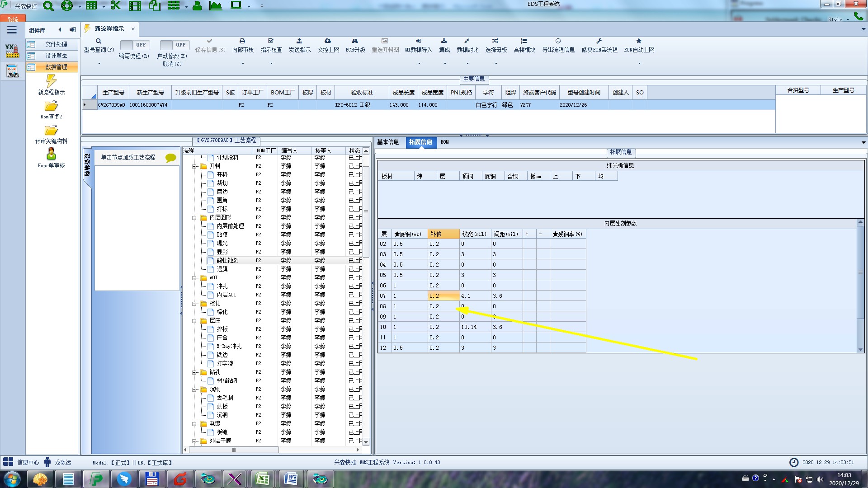The image size is (868, 488).
Task: Collapse the 内层图形 tree folder
Action: coord(195,218)
